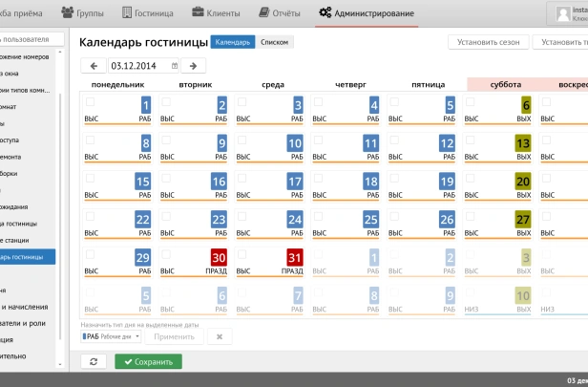
Task: Click the green Сохранить button
Action: pos(148,362)
